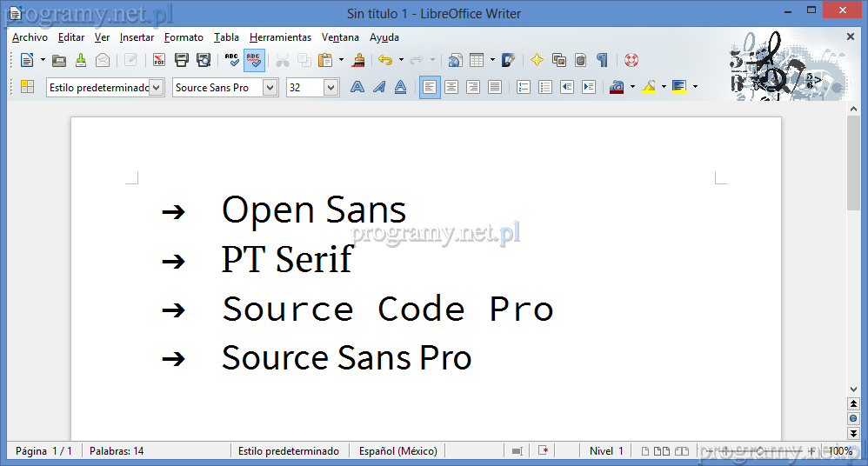Click the numbered list icon

[x=524, y=87]
